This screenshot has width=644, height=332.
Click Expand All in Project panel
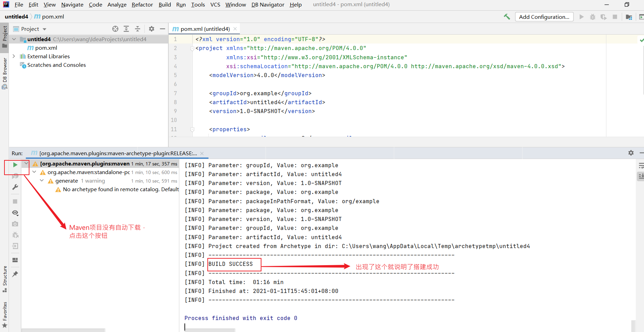pyautogui.click(x=126, y=29)
